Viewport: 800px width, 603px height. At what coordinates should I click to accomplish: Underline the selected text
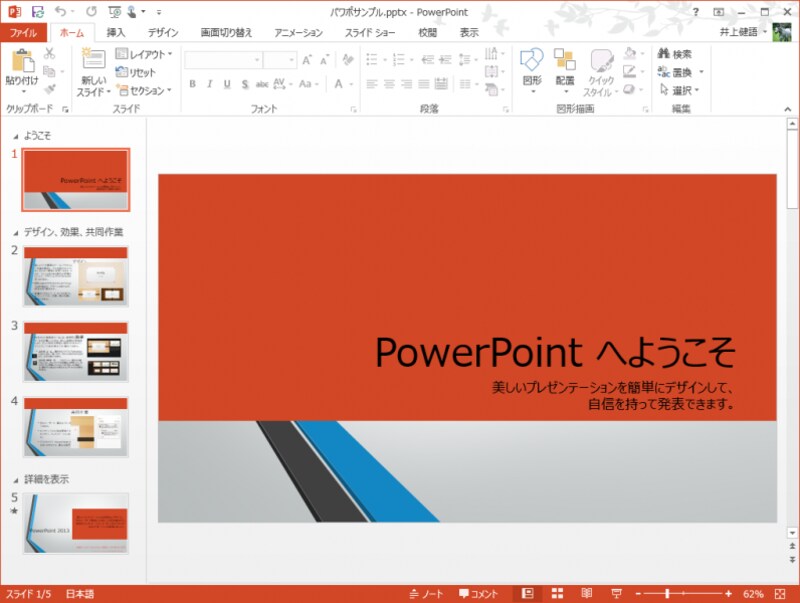pos(227,83)
